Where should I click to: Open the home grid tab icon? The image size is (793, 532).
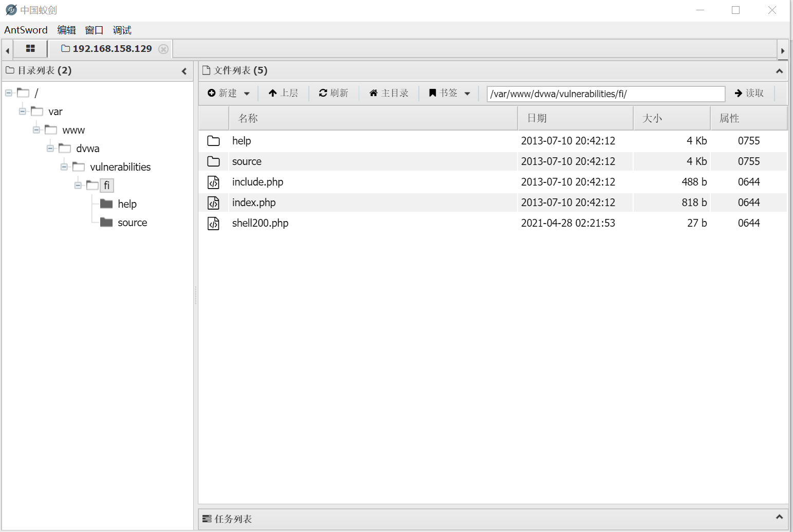tap(30, 49)
